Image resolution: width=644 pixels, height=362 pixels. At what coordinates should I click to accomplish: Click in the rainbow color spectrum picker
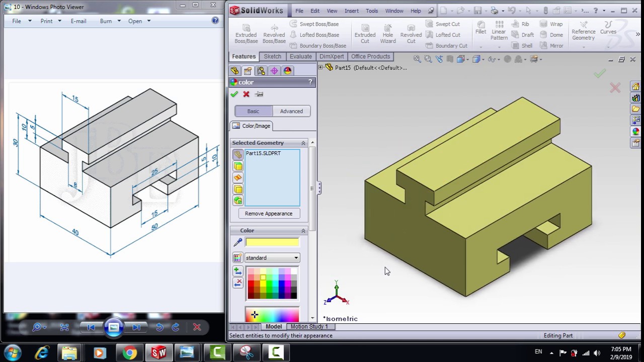tap(272, 315)
